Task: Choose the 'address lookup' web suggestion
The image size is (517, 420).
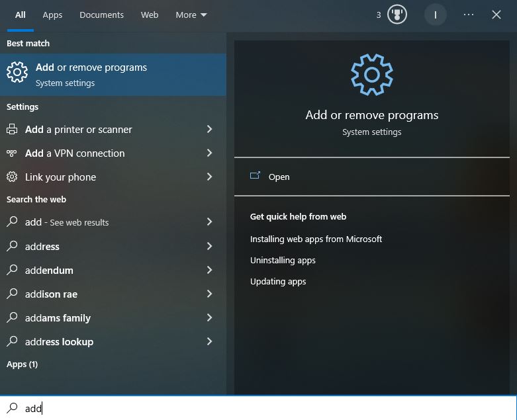Action: tap(113, 341)
